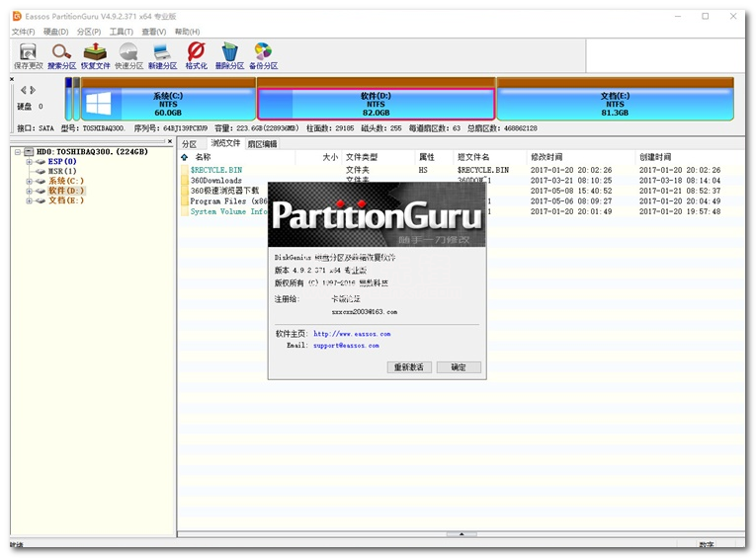Open the Backup Partition (备份分区) tool
The width and height of the screenshot is (756, 558).
(263, 56)
